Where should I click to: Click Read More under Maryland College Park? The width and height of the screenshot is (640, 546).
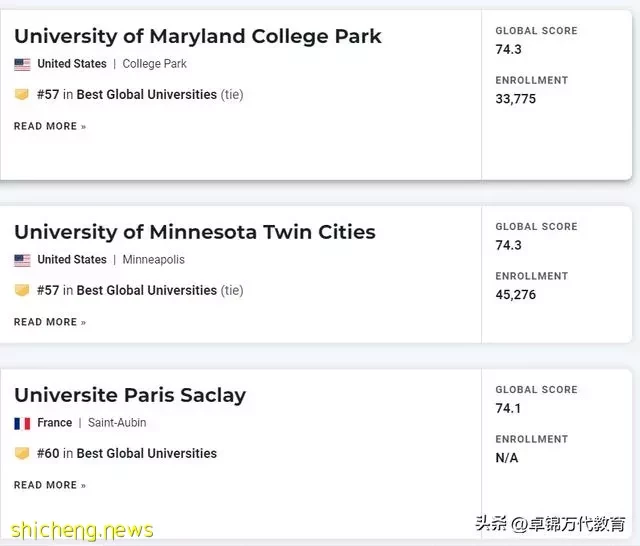pos(50,126)
